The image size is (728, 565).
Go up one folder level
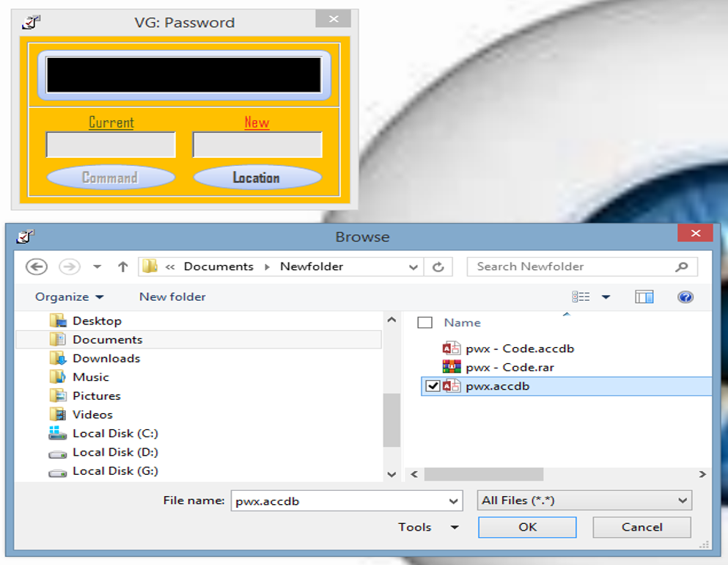point(122,266)
